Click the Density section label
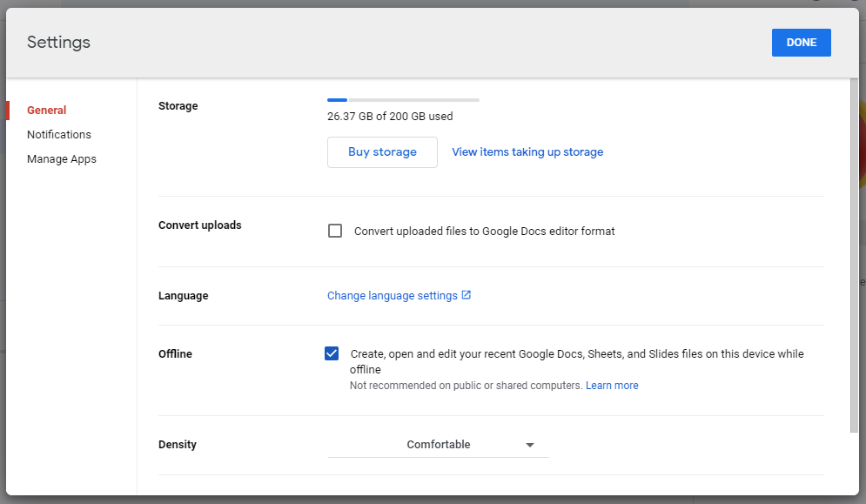866x504 pixels. tap(178, 444)
